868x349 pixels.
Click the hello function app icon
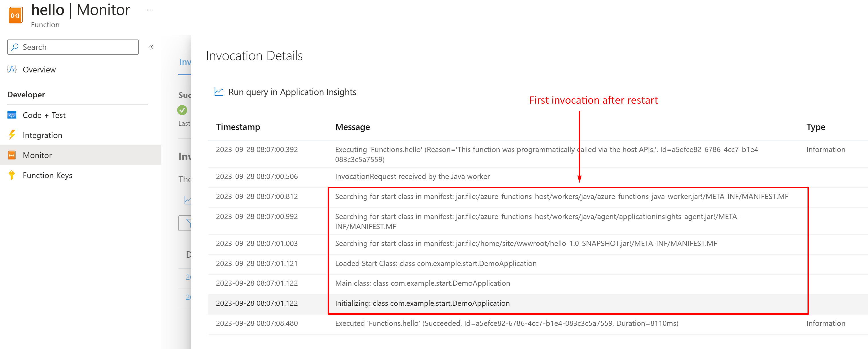pos(15,14)
